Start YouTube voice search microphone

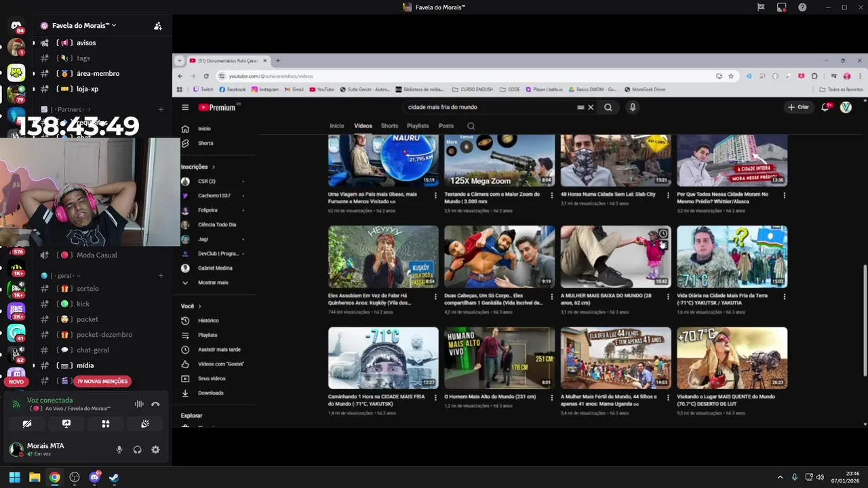tap(632, 107)
